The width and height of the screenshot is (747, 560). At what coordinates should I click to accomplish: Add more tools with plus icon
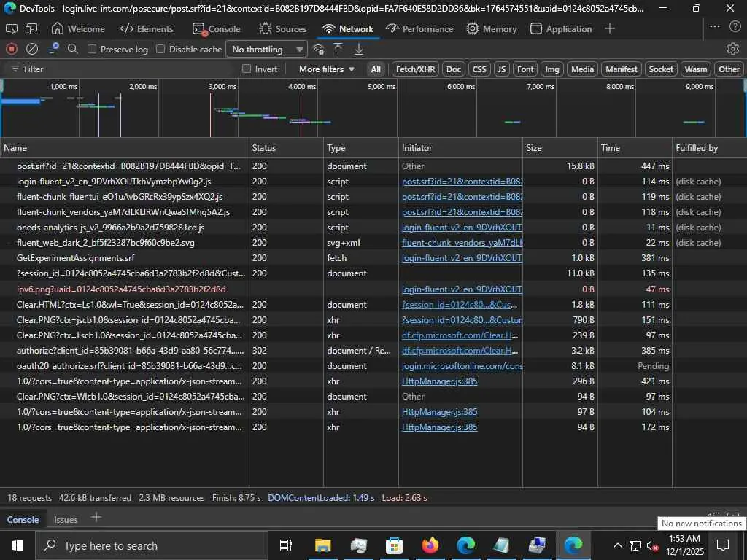click(609, 28)
